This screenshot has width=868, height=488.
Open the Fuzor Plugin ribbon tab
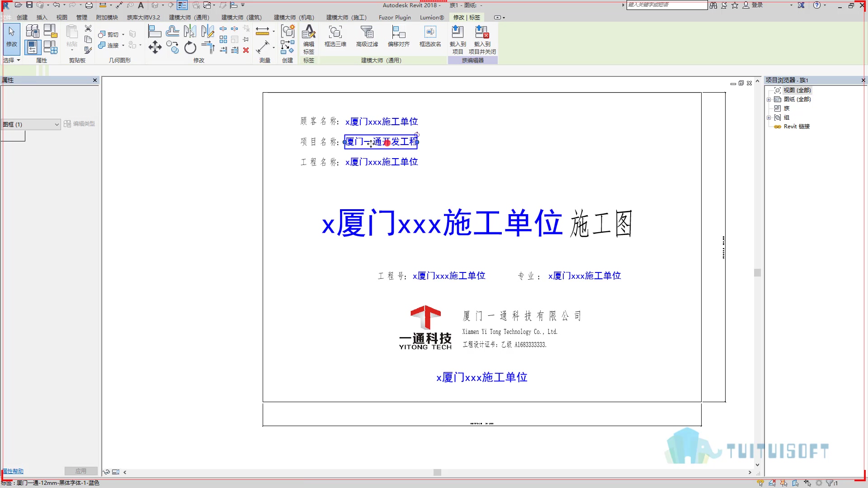tap(395, 18)
